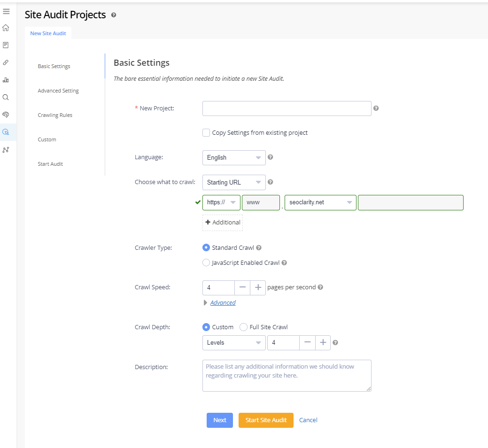Click the bar chart icon in the sidebar
This screenshot has height=448, width=488.
6,80
